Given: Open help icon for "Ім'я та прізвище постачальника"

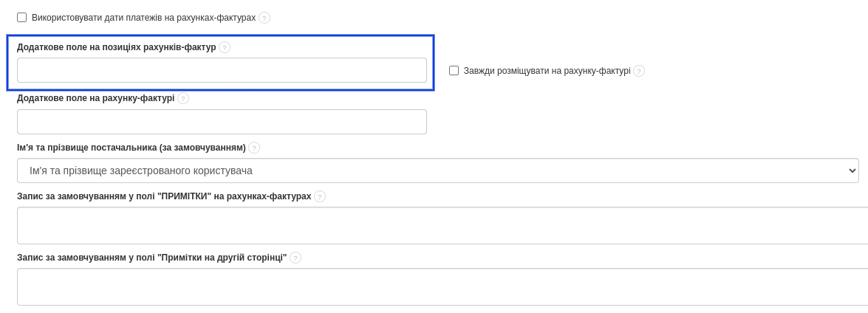Looking at the screenshot, I should (x=254, y=148).
